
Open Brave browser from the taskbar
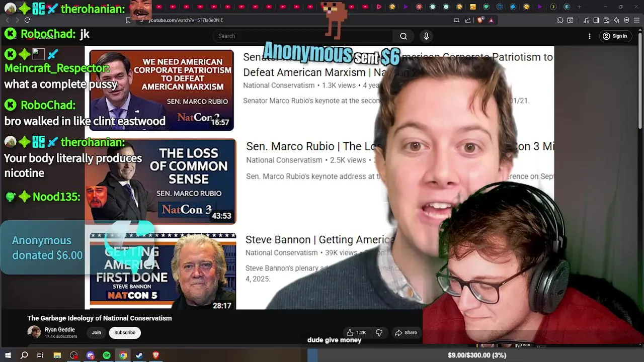pos(155,355)
